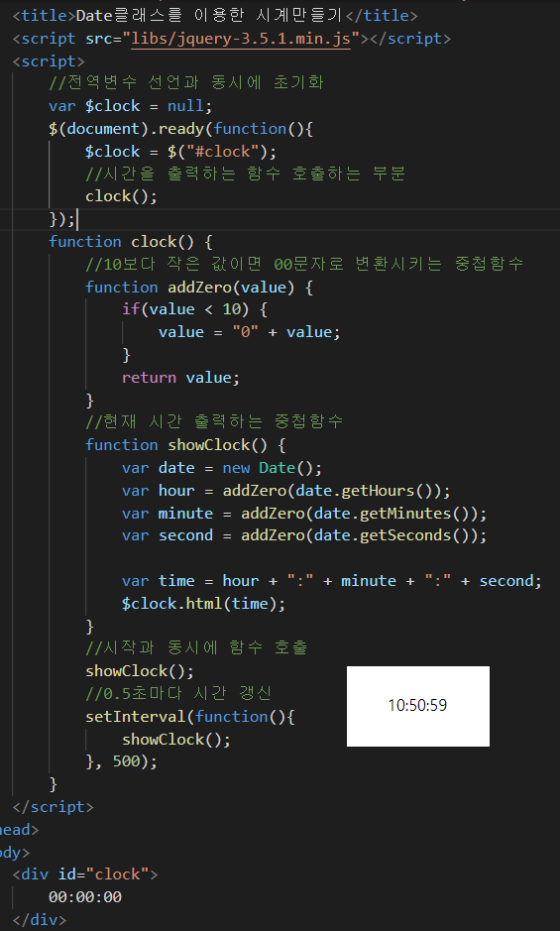Click the '<div id="clock">' tag line
Image resolution: width=560 pixels, height=931 pixels.
85,874
